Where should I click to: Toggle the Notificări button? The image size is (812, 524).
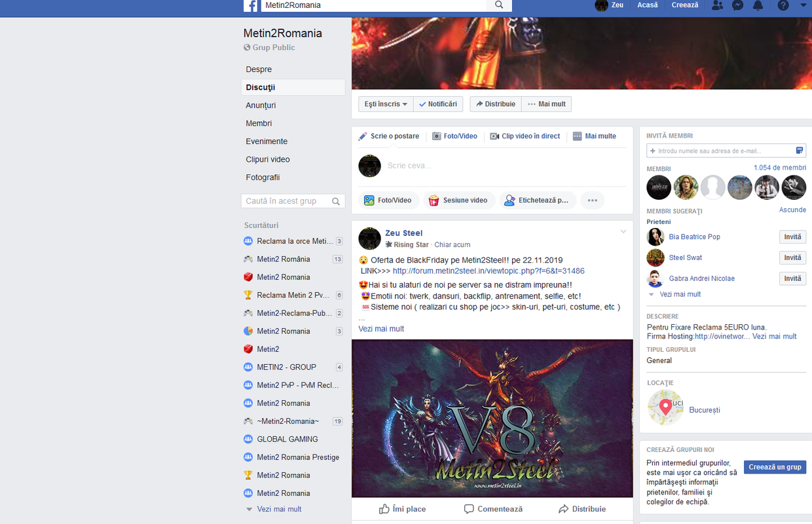tap(438, 104)
